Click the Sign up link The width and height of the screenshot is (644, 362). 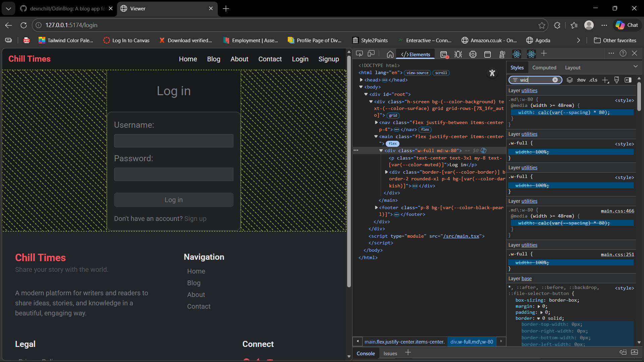coord(195,219)
